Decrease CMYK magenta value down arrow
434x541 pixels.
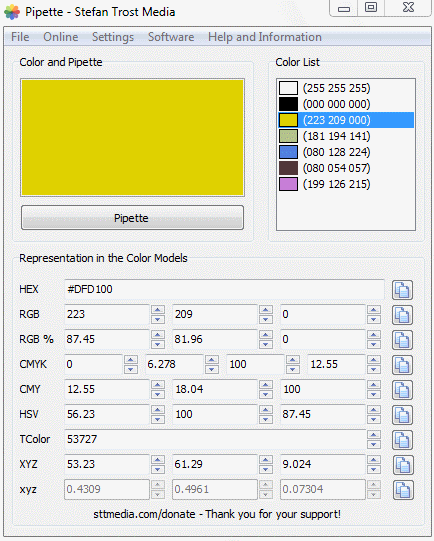point(212,370)
